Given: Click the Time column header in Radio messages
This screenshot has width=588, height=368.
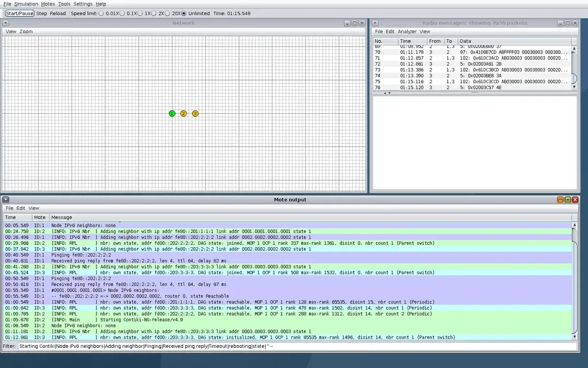Looking at the screenshot, I should tap(412, 41).
